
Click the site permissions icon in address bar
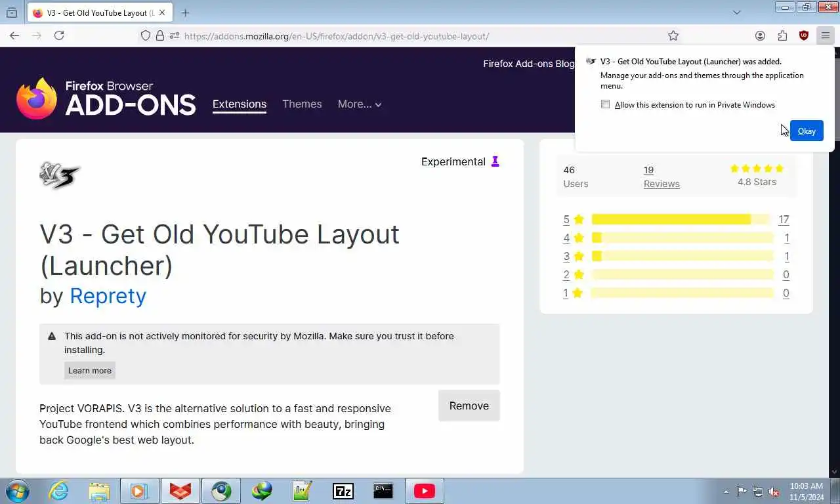tap(175, 36)
